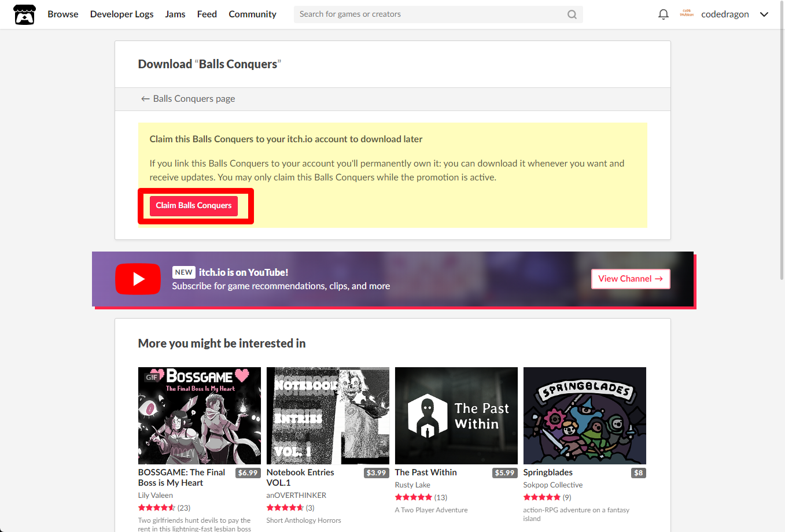Open the itch.io home logo
This screenshot has height=532, width=785.
click(x=24, y=14)
